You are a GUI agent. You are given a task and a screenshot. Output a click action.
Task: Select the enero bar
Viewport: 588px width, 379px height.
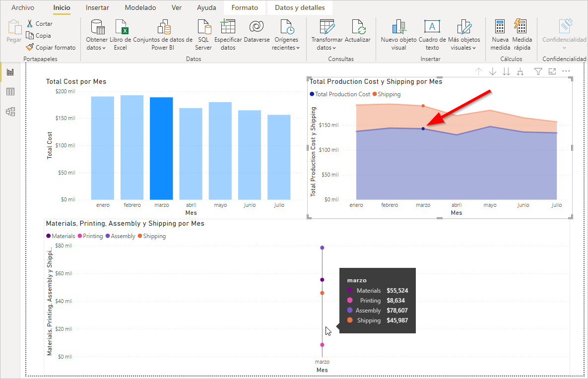tap(103, 148)
